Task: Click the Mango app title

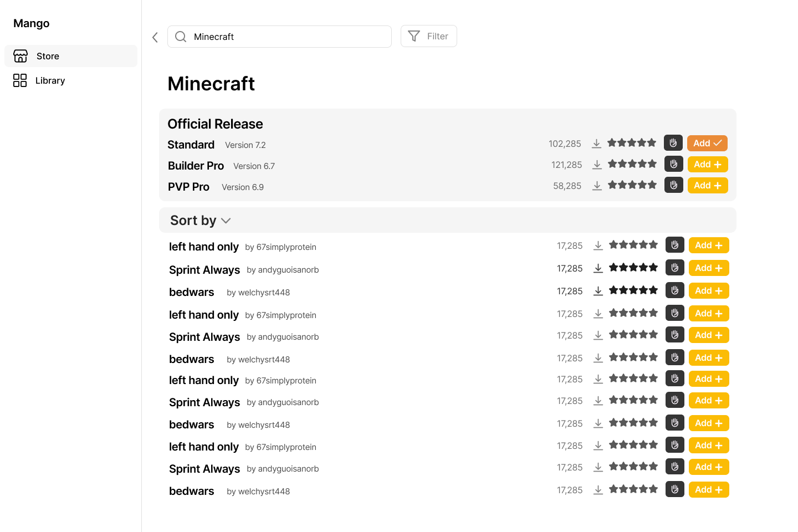Action: 32,23
